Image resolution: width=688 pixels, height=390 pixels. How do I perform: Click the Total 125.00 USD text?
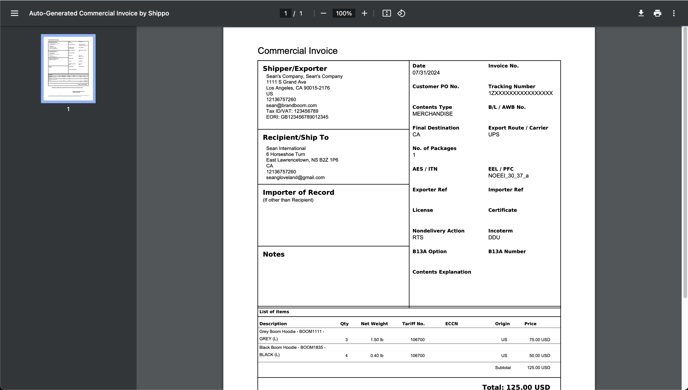(516, 387)
